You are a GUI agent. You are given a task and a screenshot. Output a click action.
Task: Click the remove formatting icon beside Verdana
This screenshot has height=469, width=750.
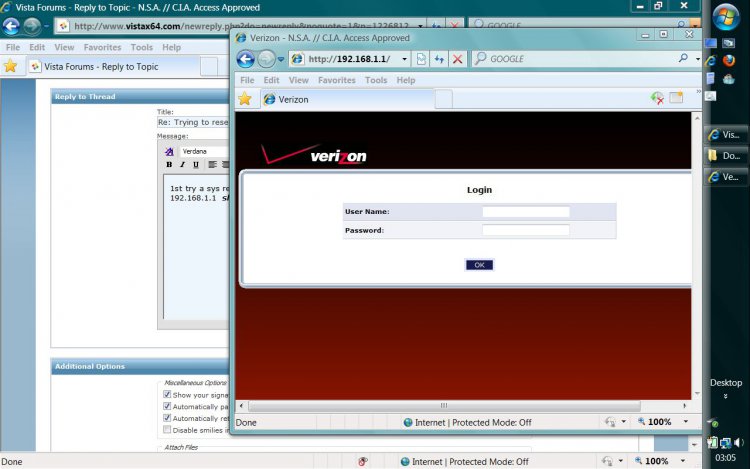tap(169, 152)
